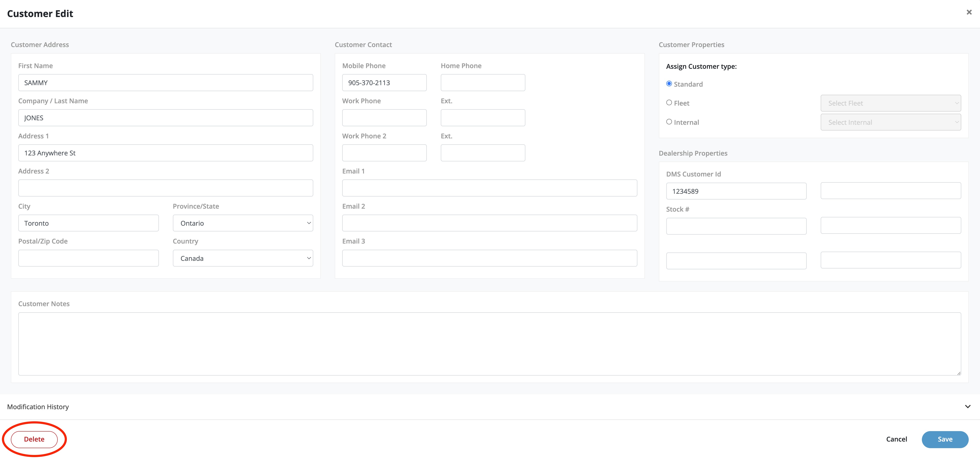980x459 pixels.
Task: Click the Customer Notes text area
Action: pos(489,344)
